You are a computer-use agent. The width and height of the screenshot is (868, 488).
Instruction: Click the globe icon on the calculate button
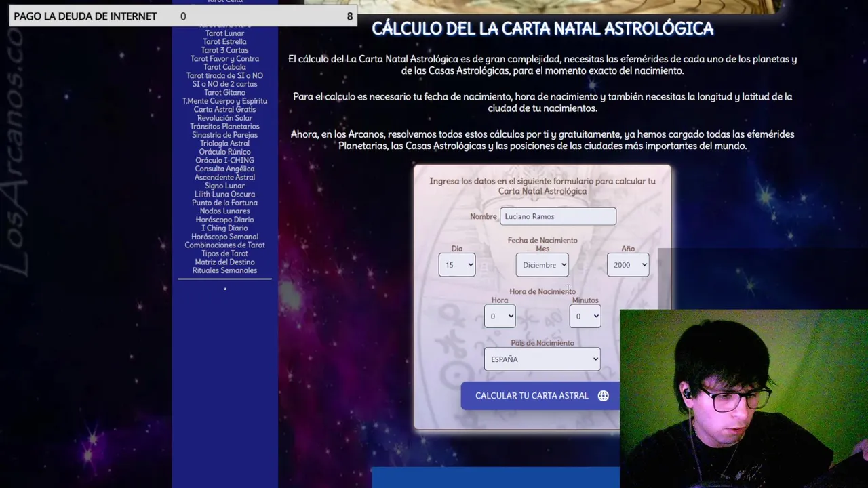click(x=603, y=396)
